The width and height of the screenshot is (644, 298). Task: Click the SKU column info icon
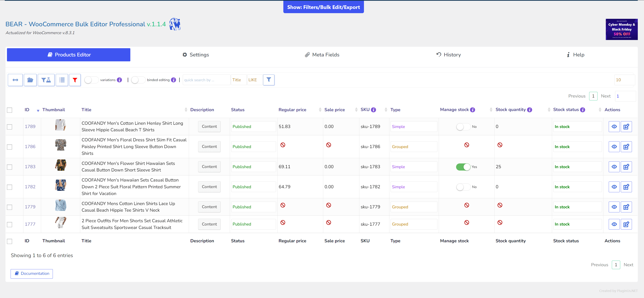(373, 110)
